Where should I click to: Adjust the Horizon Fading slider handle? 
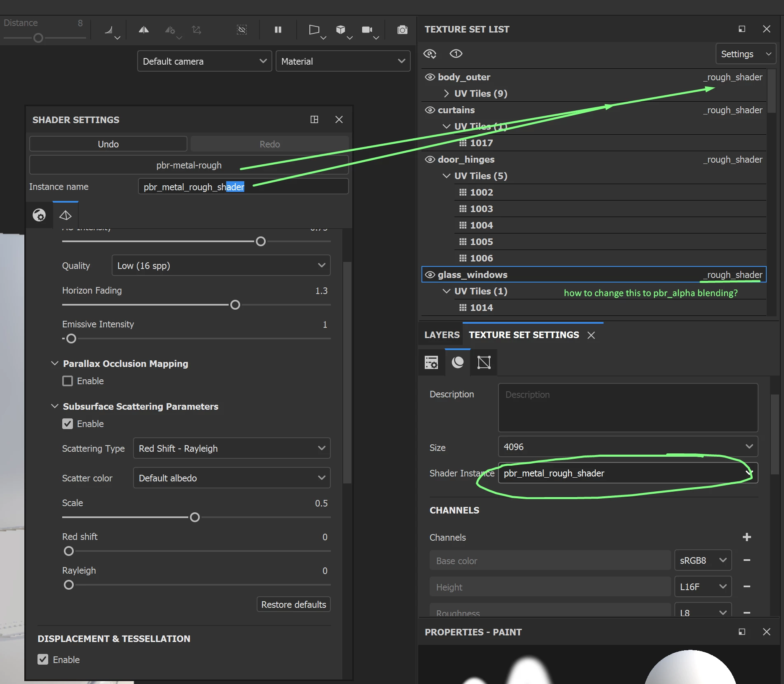click(x=235, y=305)
